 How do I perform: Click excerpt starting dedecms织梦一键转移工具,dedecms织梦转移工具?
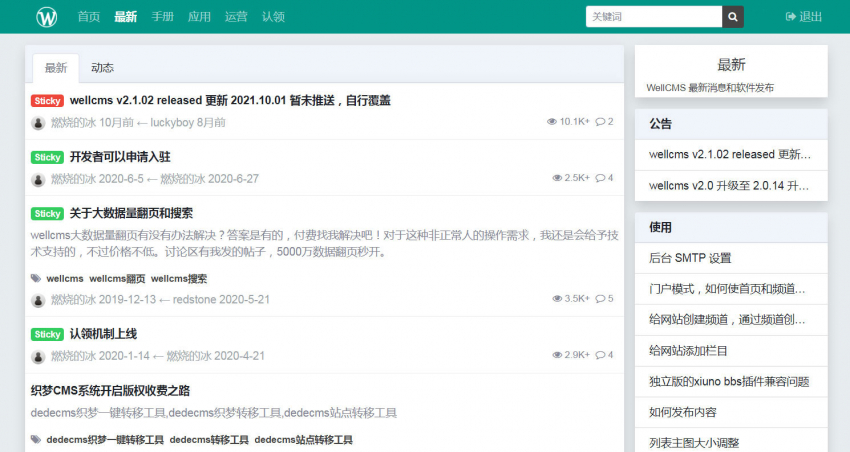(214, 413)
